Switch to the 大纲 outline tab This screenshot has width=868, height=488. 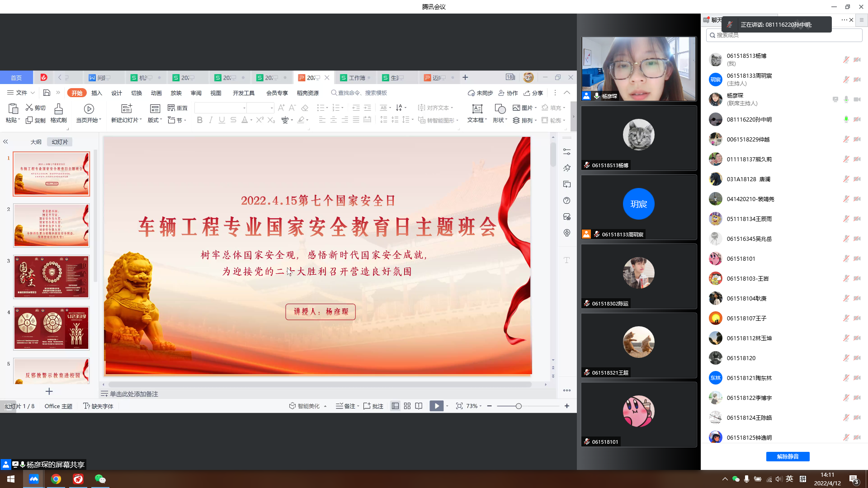click(36, 142)
